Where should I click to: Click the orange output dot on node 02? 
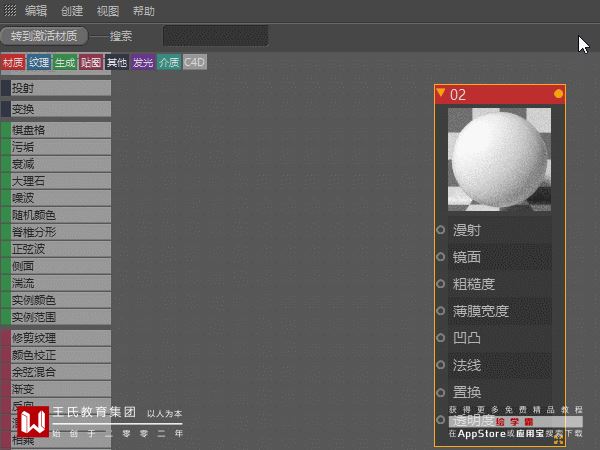tap(558, 94)
